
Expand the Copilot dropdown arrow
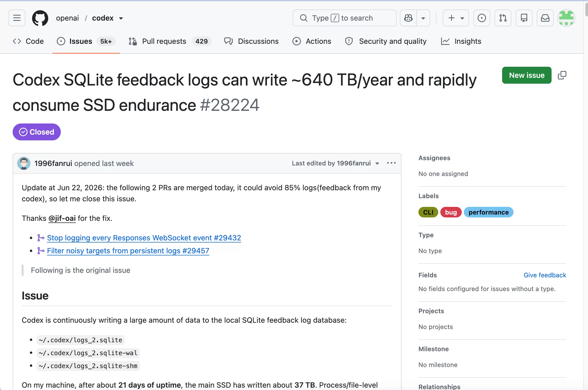[423, 18]
